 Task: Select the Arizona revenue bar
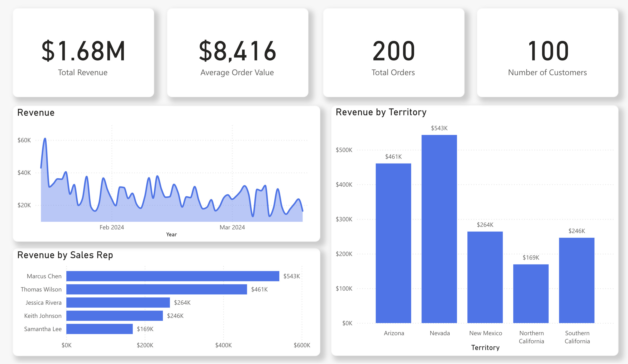point(393,243)
